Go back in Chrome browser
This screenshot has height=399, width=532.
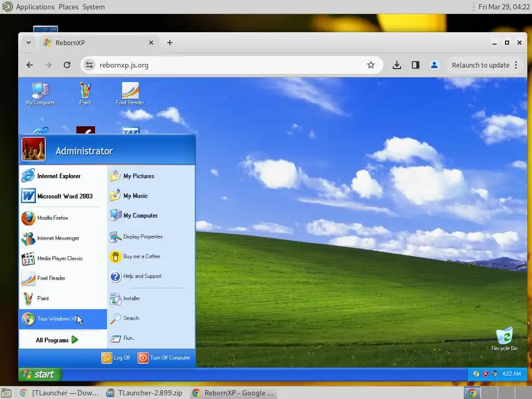pyautogui.click(x=30, y=65)
